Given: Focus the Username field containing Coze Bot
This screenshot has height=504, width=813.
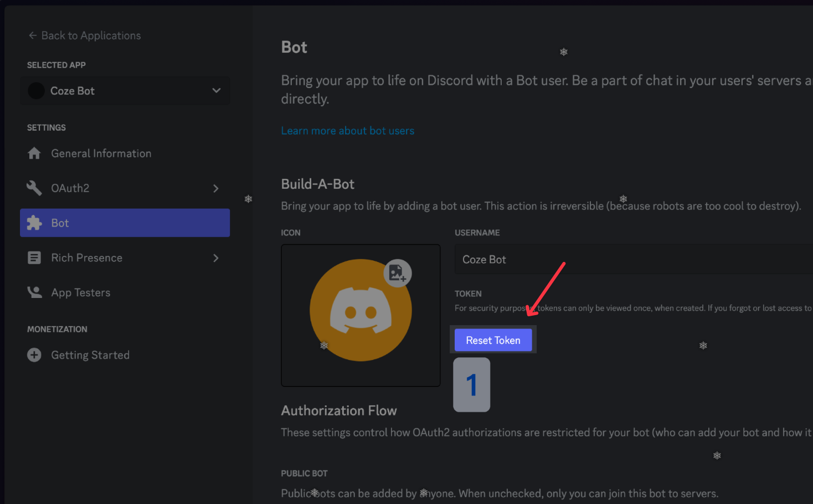Looking at the screenshot, I should 631,259.
